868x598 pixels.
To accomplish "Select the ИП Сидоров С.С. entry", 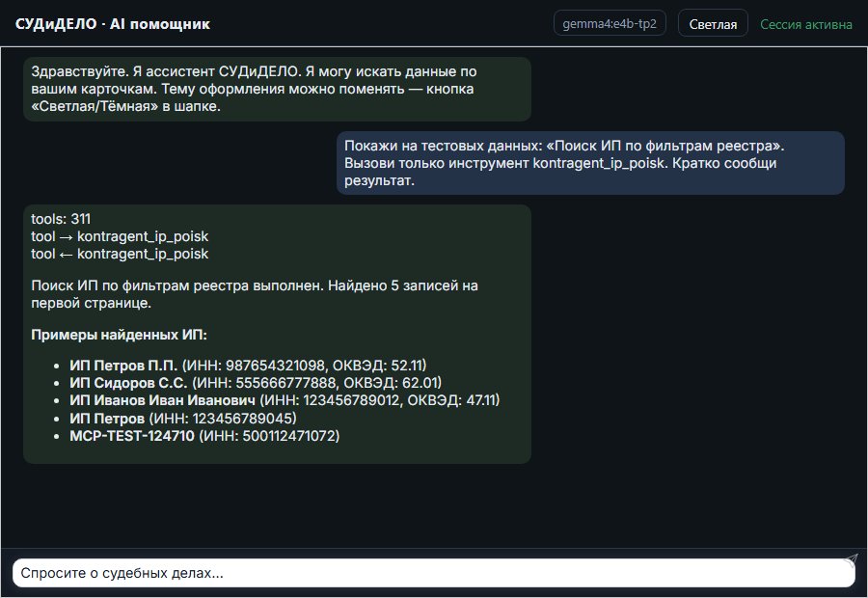I will [256, 383].
